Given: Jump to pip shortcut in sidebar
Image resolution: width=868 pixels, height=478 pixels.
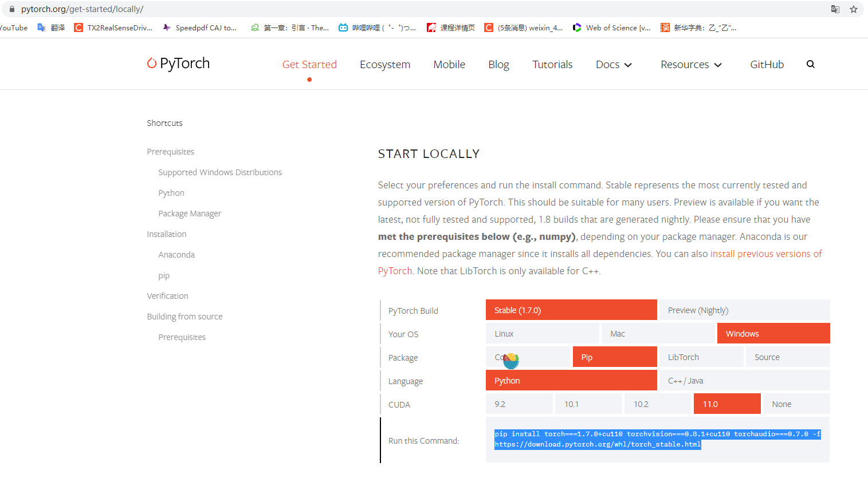Looking at the screenshot, I should (164, 275).
